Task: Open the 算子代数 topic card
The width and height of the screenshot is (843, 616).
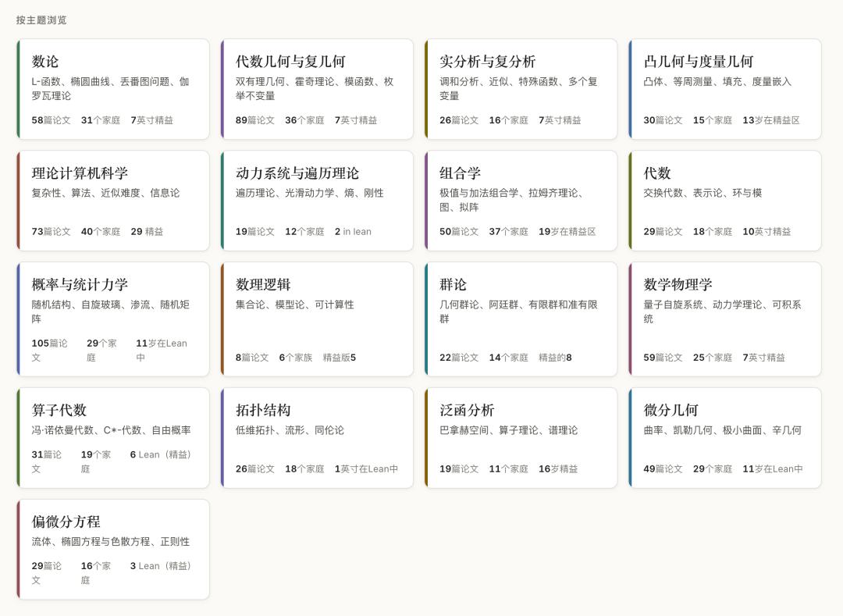Action: [x=113, y=437]
